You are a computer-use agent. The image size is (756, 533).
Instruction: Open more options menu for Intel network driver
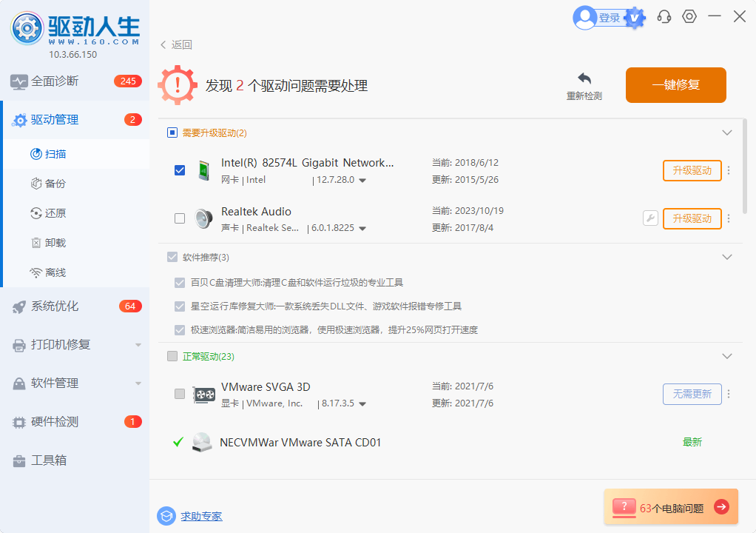coord(729,170)
